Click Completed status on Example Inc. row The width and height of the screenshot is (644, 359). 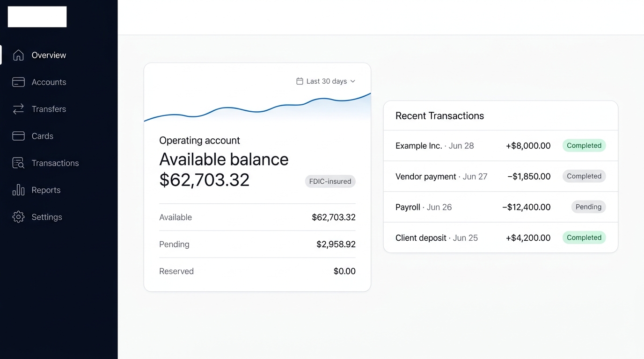584,145
